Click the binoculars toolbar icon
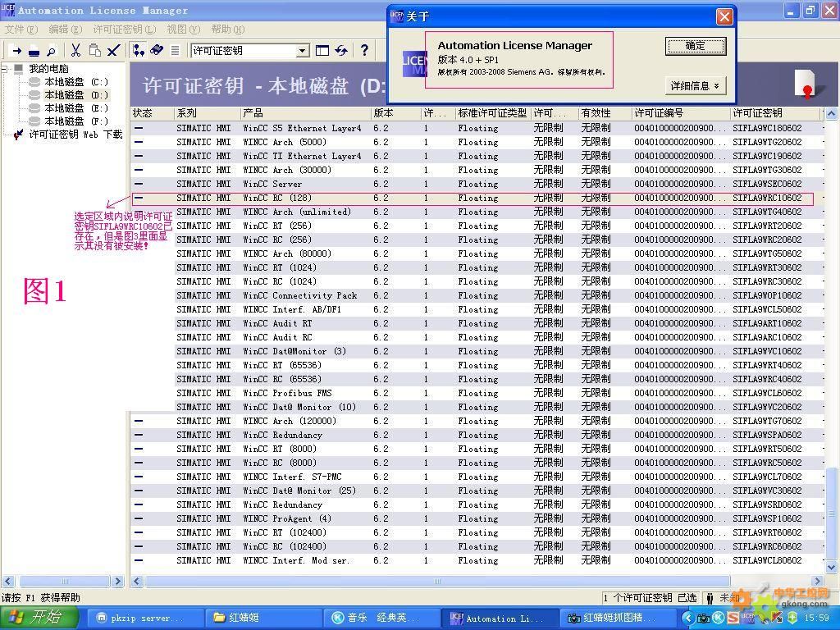Screen dimensions: 840x630 pyautogui.click(x=157, y=50)
